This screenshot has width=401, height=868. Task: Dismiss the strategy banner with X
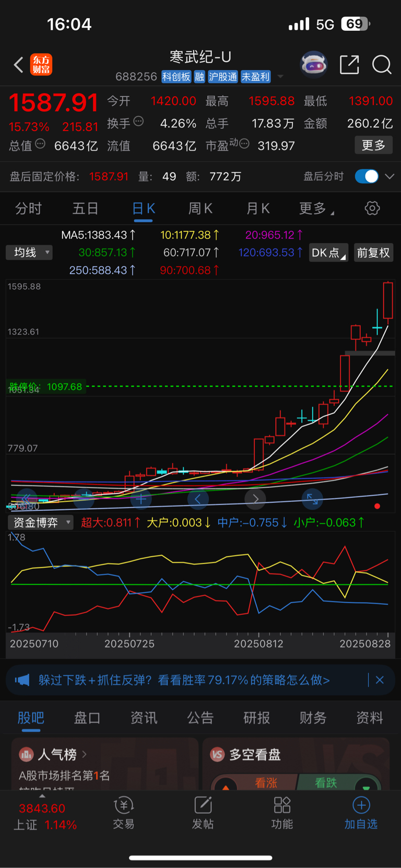(380, 680)
